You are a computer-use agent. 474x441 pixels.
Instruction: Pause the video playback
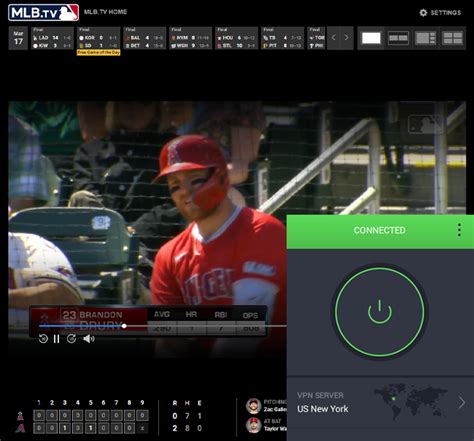(x=57, y=339)
